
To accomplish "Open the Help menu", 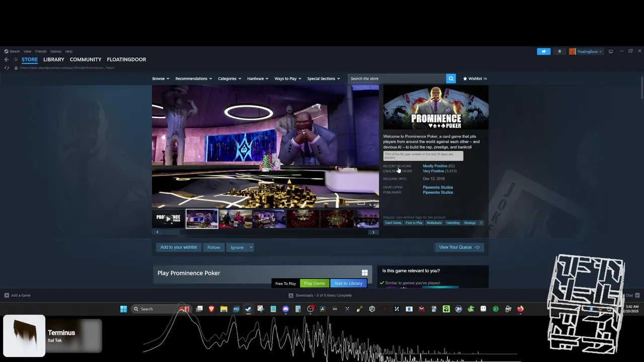I will click(x=69, y=51).
